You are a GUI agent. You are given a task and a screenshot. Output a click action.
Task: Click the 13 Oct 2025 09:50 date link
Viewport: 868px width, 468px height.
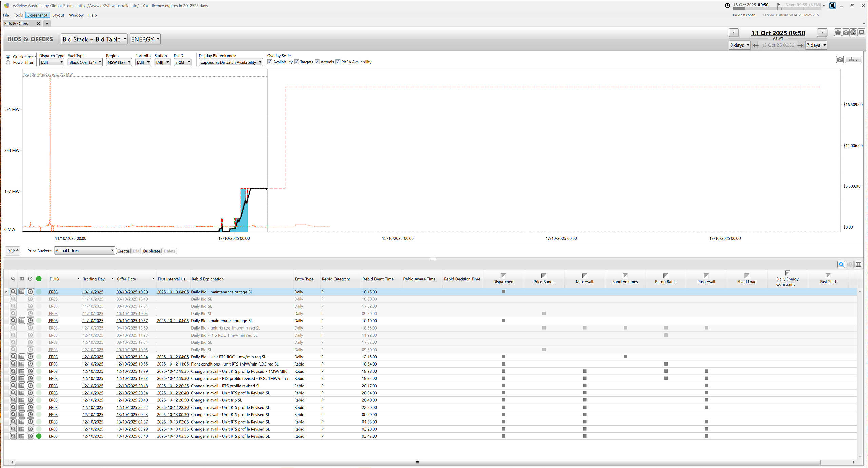click(x=778, y=33)
